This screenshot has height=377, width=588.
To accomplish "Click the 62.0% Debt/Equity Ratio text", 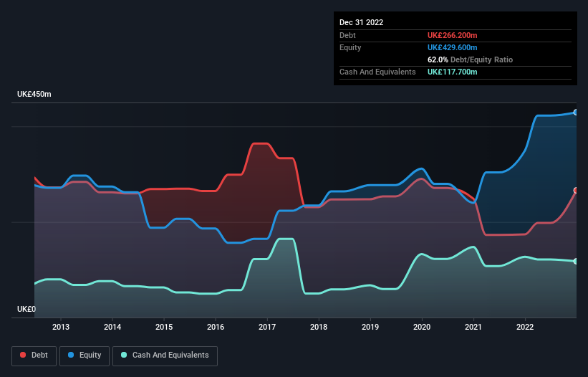I will click(x=471, y=59).
